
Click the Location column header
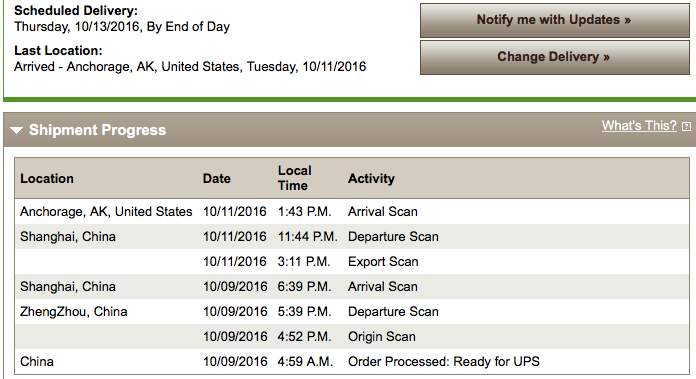(47, 178)
